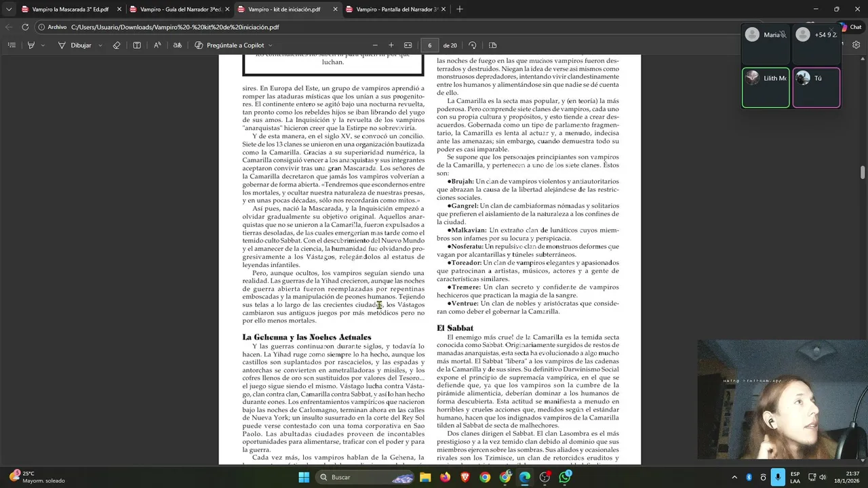Activate the Dibujar drawing tool
868x488 pixels.
pos(75,45)
